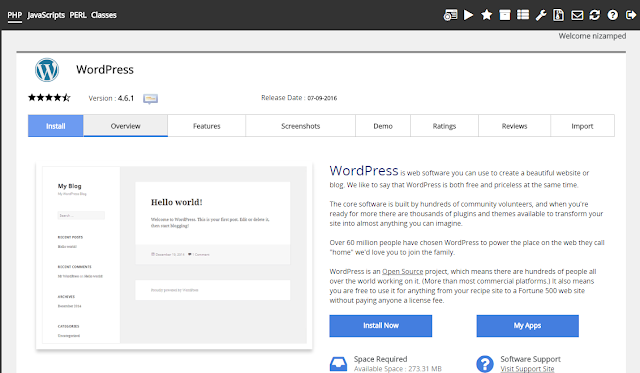
Task: Switch to the Reviews tab
Action: 514,126
